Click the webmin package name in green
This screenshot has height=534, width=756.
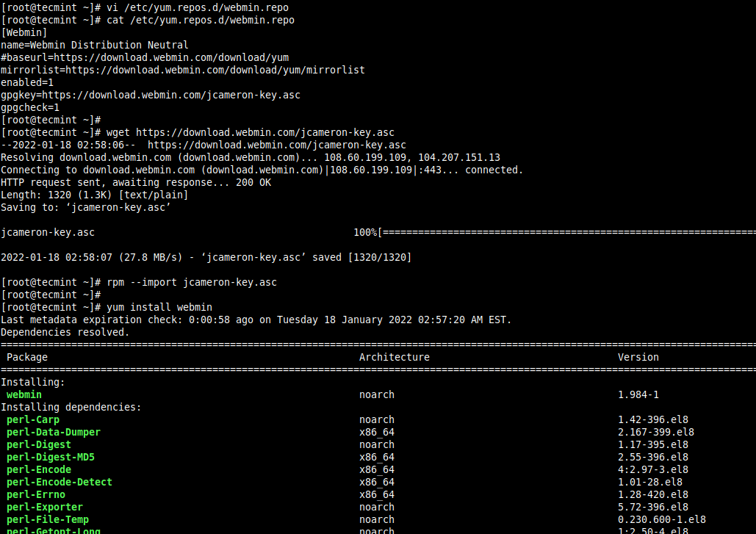click(23, 394)
